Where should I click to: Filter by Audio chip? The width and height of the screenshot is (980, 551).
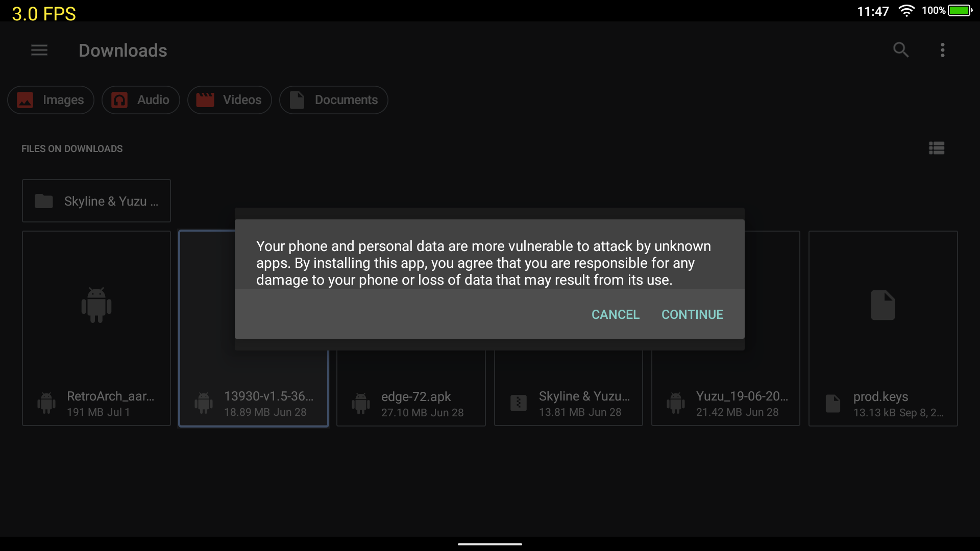click(x=140, y=100)
